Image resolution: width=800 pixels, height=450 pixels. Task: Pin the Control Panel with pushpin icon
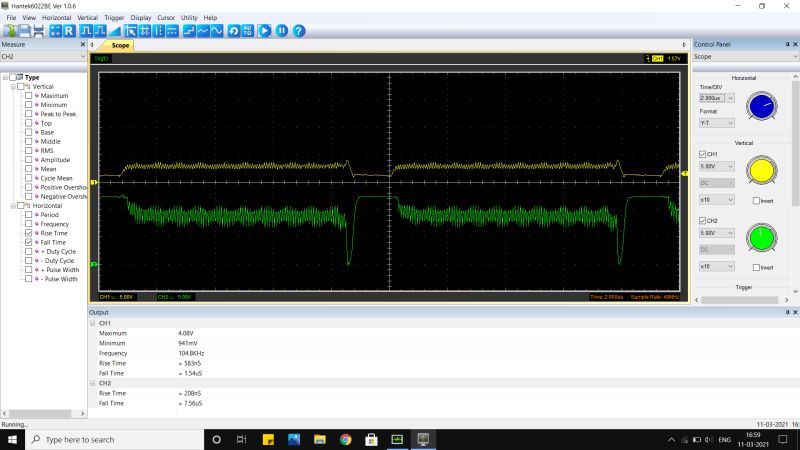tap(787, 45)
